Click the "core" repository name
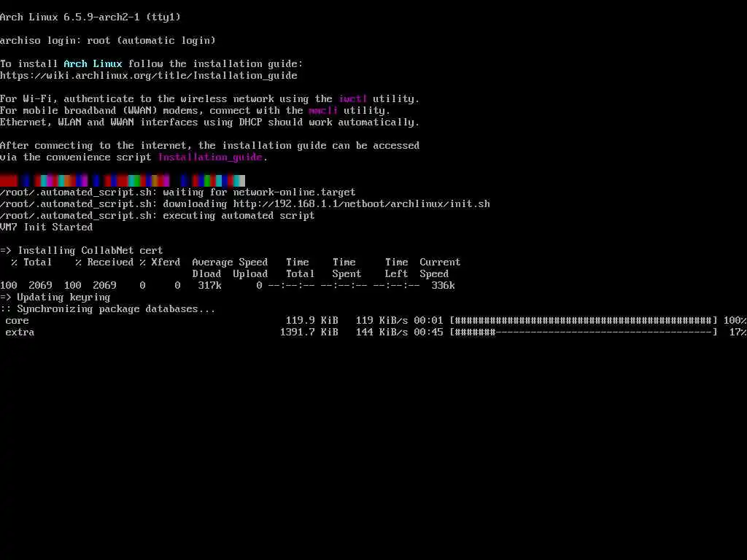This screenshot has height=560, width=747. click(x=18, y=321)
